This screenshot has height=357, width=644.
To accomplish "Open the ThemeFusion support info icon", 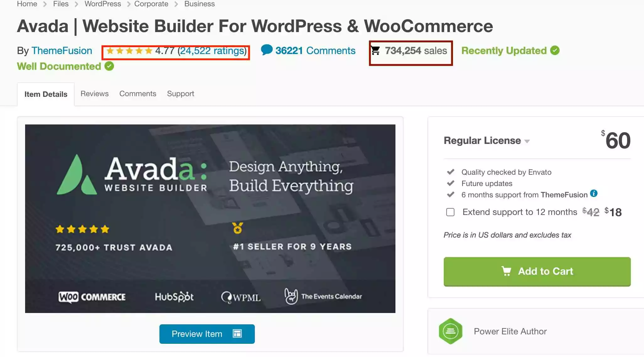I will (594, 193).
